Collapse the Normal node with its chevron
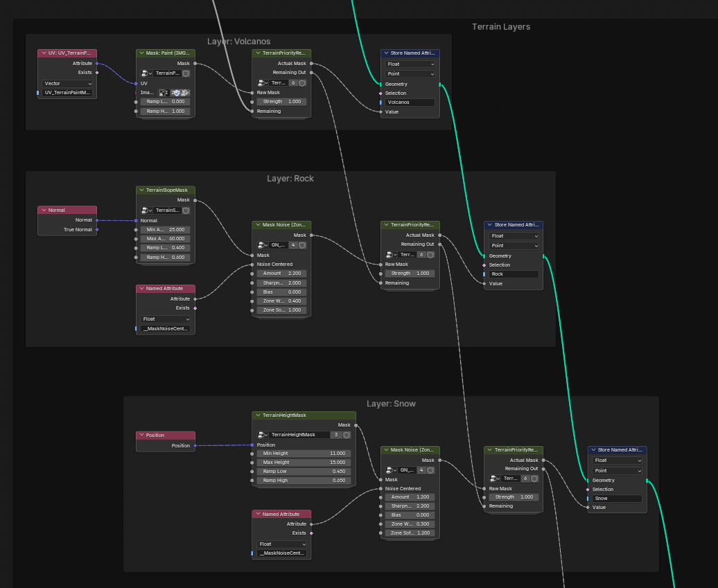This screenshot has width=718, height=588. pyautogui.click(x=44, y=210)
